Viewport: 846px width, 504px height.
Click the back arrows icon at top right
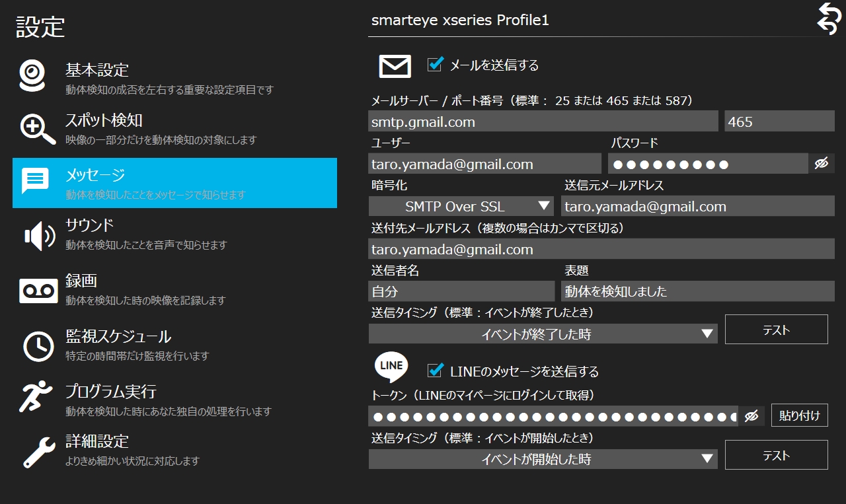tap(827, 18)
